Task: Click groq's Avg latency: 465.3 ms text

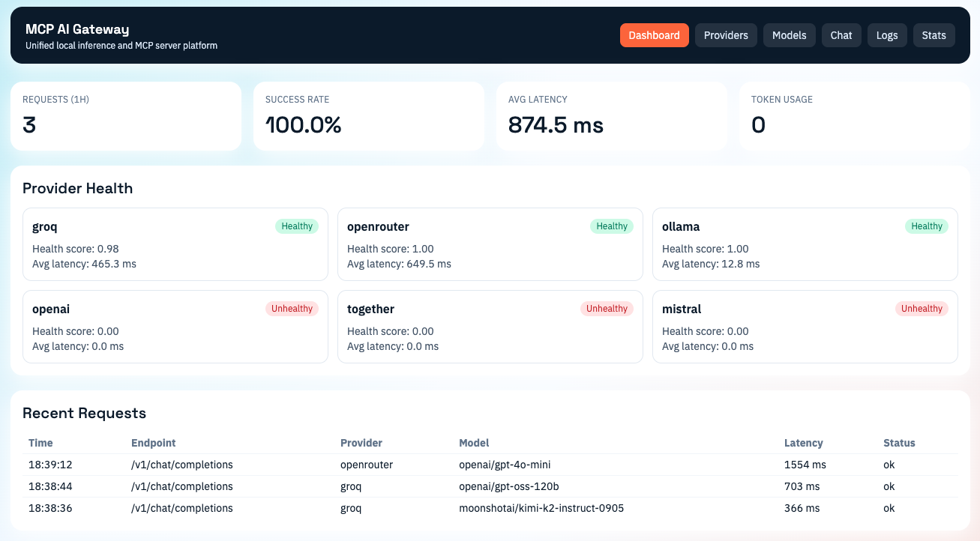Action: pyautogui.click(x=84, y=264)
